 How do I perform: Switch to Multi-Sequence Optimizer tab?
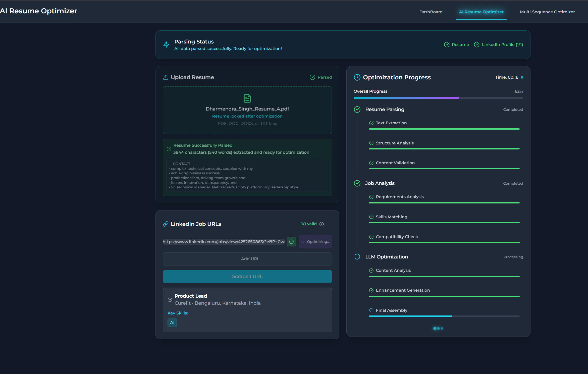[x=547, y=12]
